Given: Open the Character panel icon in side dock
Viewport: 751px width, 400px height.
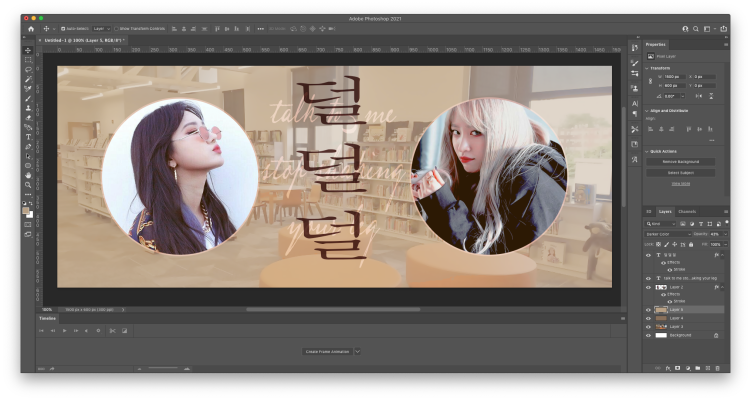Looking at the screenshot, I should click(635, 103).
